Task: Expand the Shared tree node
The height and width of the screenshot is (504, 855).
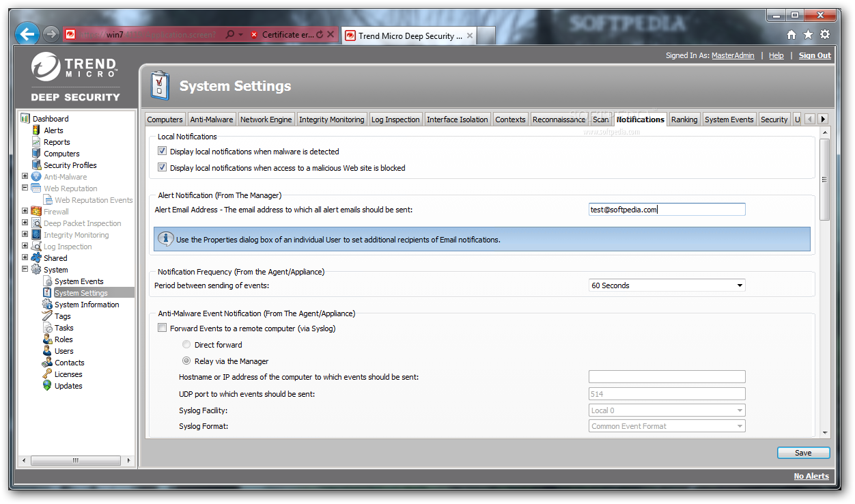Action: click(25, 257)
